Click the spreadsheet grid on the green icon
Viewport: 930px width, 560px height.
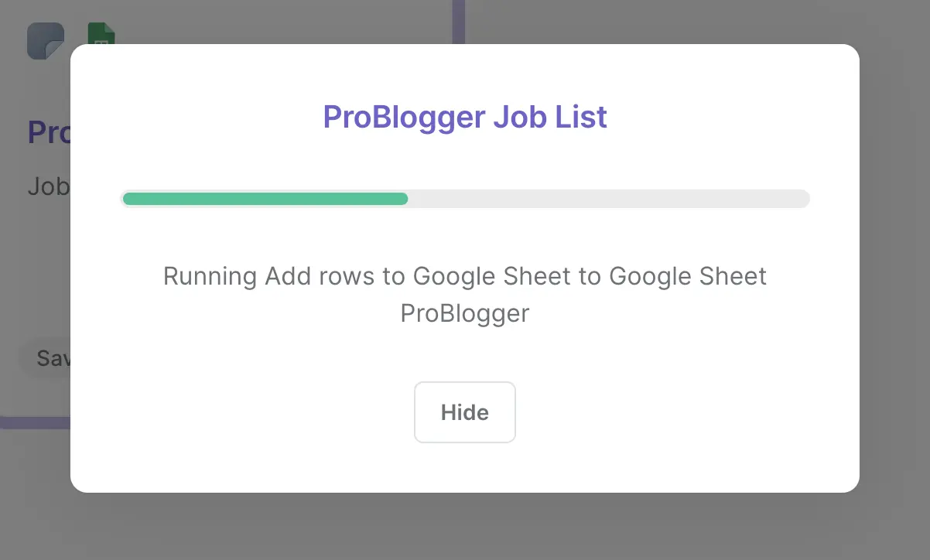coord(101,40)
